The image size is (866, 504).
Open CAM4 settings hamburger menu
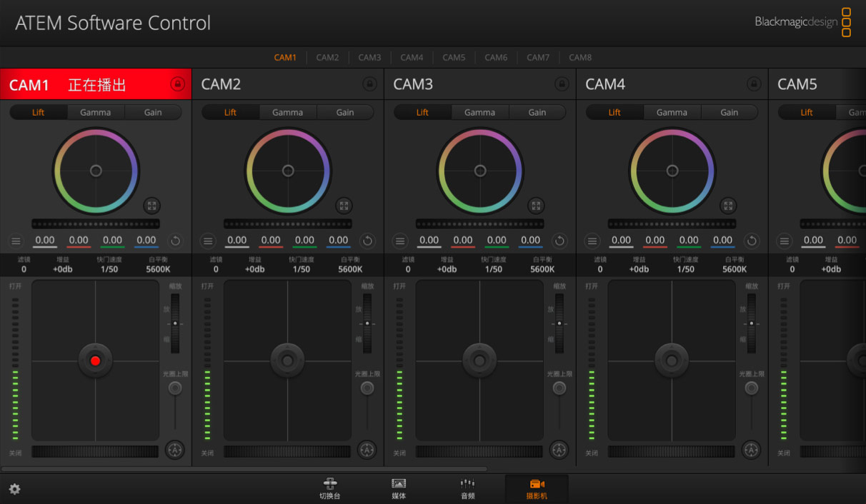[x=592, y=241]
